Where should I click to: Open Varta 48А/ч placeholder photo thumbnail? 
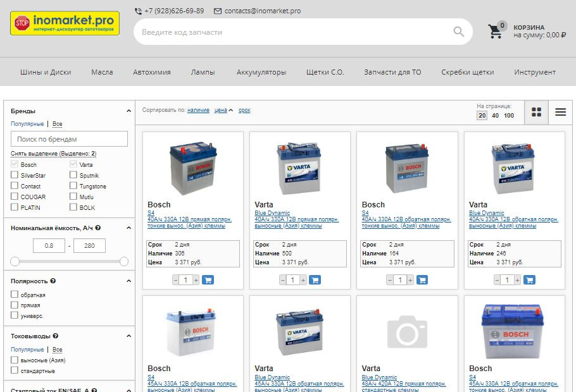[x=408, y=332]
